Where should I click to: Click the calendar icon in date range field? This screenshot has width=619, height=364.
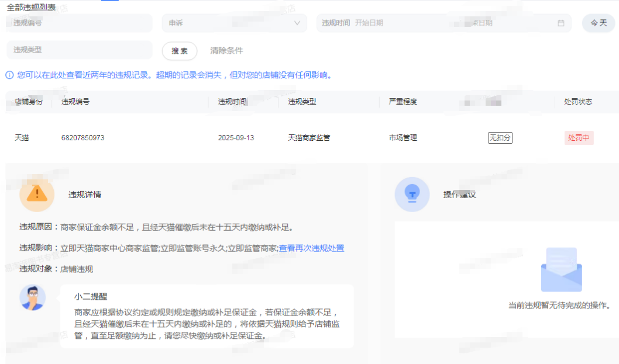(560, 23)
